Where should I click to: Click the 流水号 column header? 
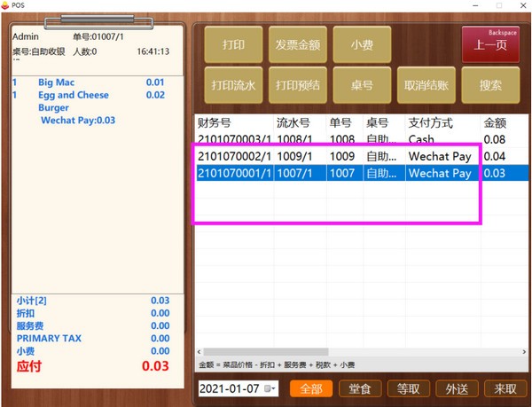300,122
